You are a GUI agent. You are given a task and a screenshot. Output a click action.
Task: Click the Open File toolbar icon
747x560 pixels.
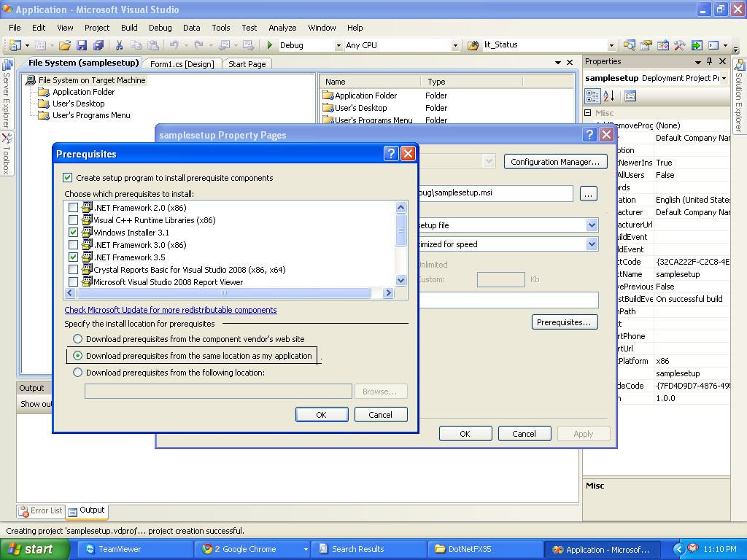pyautogui.click(x=65, y=45)
